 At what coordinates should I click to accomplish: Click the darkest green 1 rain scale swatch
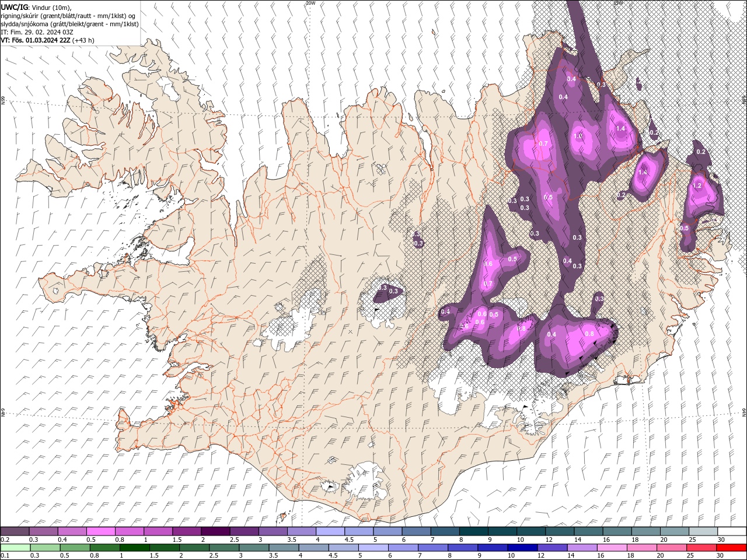coord(134,548)
